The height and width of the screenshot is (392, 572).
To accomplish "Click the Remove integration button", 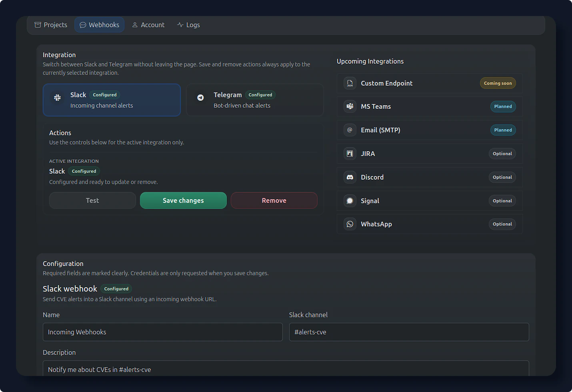I will [x=274, y=200].
